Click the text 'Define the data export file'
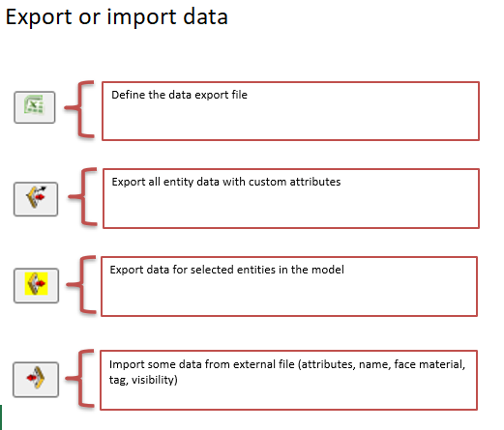The width and height of the screenshot is (504, 430). tap(179, 95)
